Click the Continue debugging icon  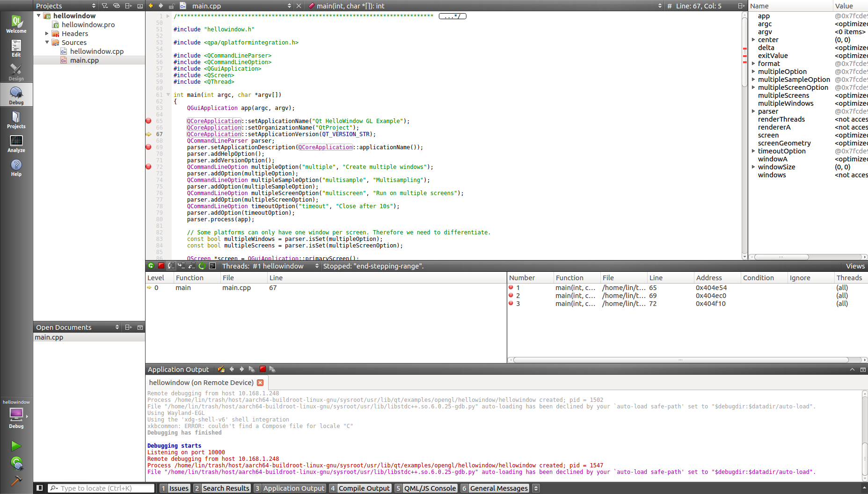tap(151, 266)
